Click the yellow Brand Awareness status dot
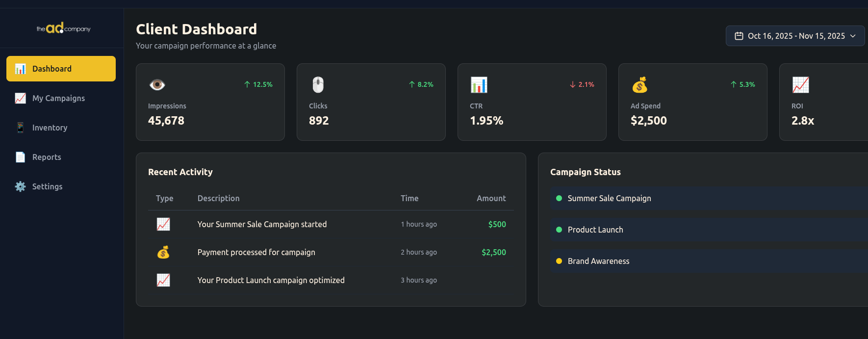Viewport: 868px width, 339px height. coord(559,261)
